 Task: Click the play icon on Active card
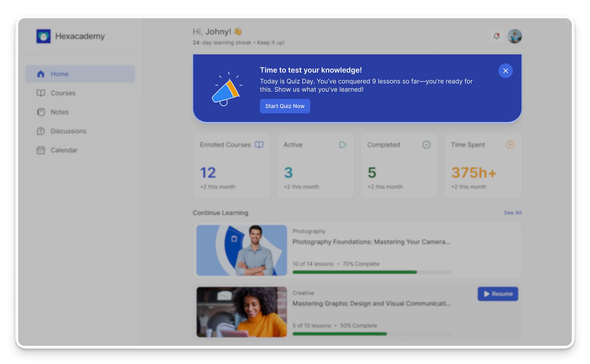343,144
